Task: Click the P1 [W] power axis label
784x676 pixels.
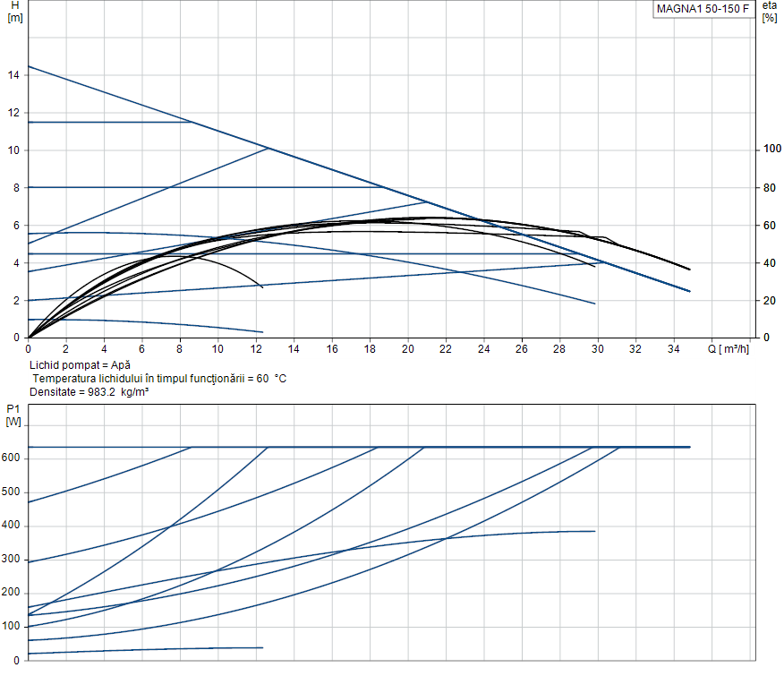Action: coord(13,415)
